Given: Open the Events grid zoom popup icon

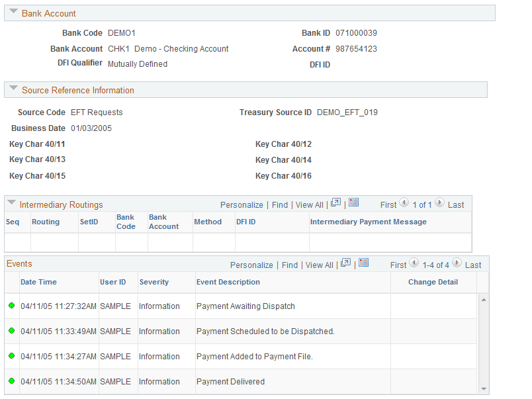Looking at the screenshot, I should click(345, 263).
